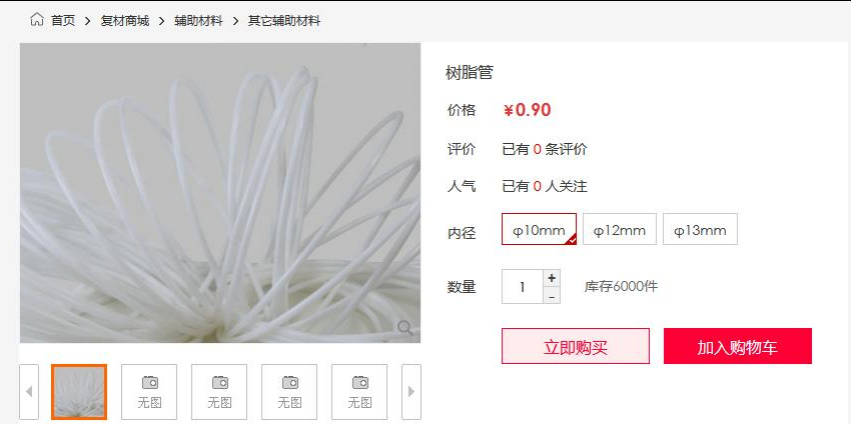Select the active resin tube thumbnail

79,391
